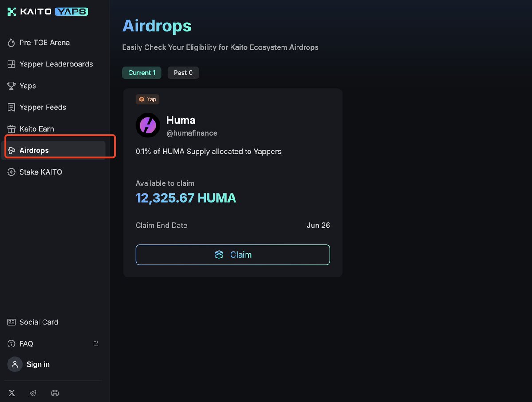Open Yapper Feeds in sidebar
The image size is (532, 402).
click(x=43, y=107)
